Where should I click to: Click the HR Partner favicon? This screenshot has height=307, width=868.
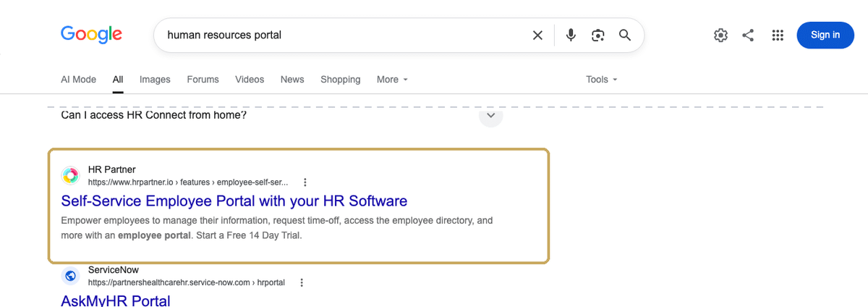(x=70, y=176)
